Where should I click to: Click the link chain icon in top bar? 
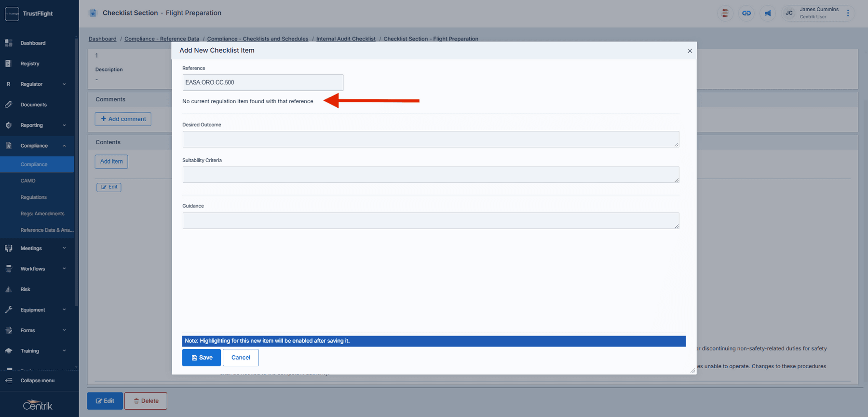[746, 13]
